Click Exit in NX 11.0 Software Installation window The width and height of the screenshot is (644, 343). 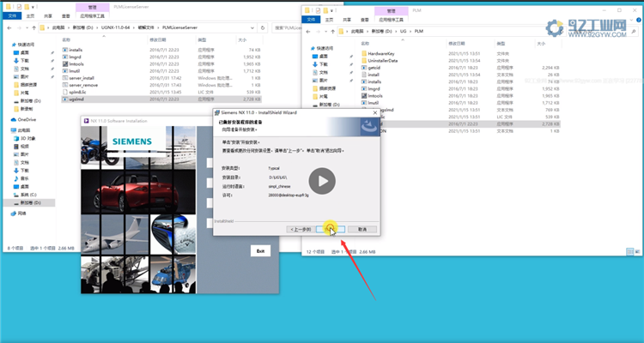coord(260,251)
